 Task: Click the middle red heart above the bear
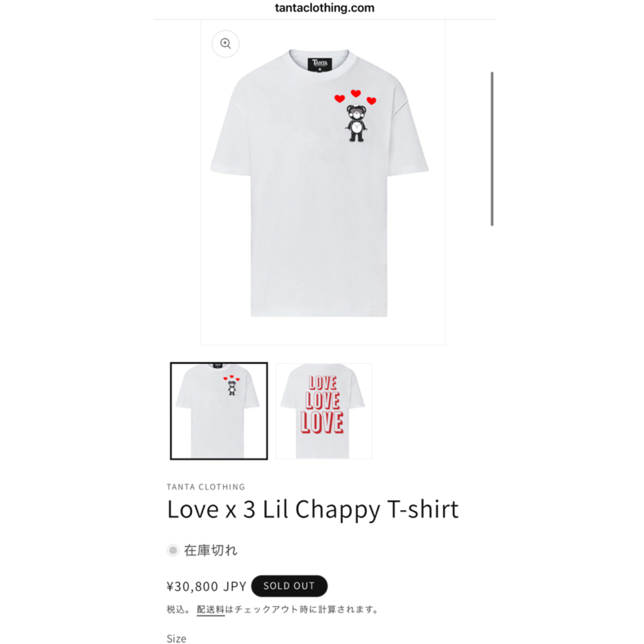[x=355, y=93]
